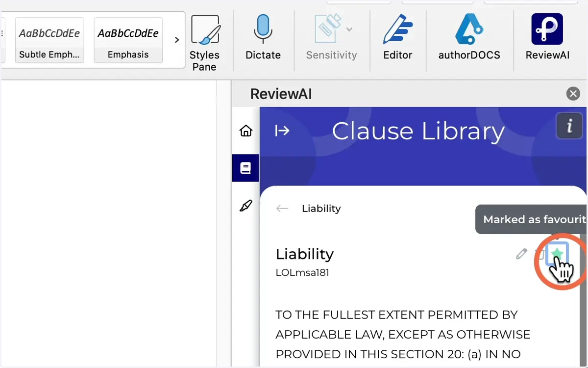
Task: Apply the Subtle Emphasis style
Action: pyautogui.click(x=49, y=40)
